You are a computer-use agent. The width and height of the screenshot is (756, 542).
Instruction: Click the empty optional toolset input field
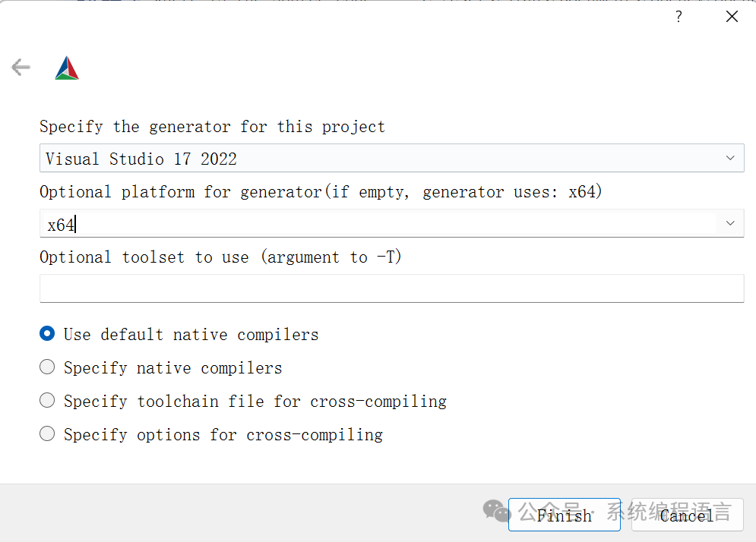391,288
